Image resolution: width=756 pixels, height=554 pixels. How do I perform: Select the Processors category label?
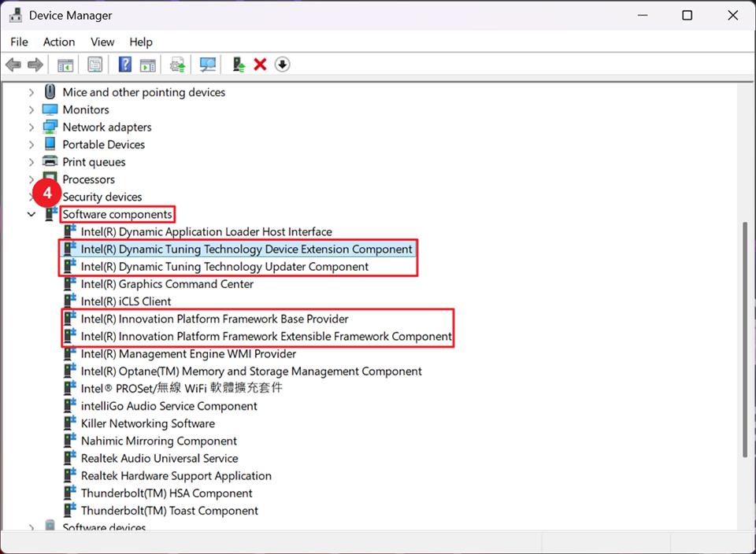(x=89, y=179)
